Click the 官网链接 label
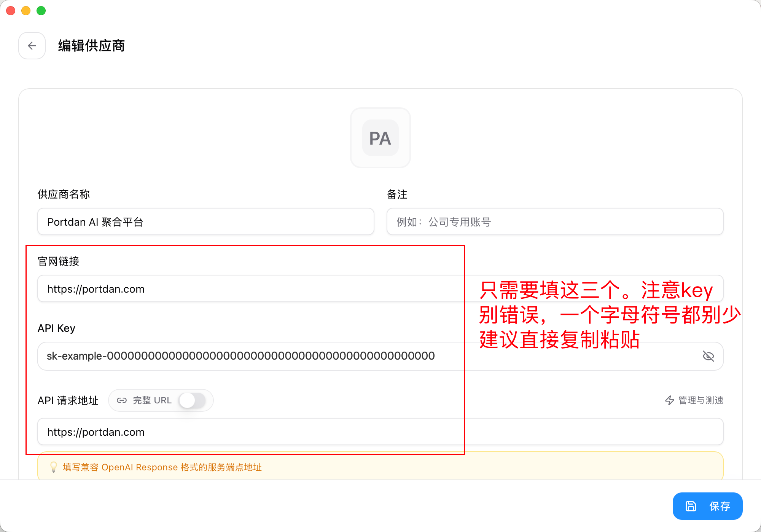This screenshot has height=532, width=761. click(x=58, y=261)
